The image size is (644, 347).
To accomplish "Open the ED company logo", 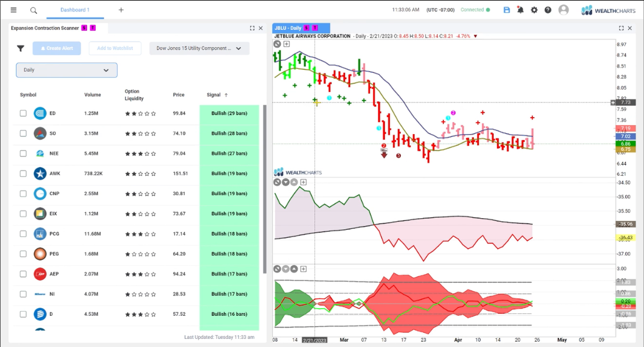I will tap(40, 113).
